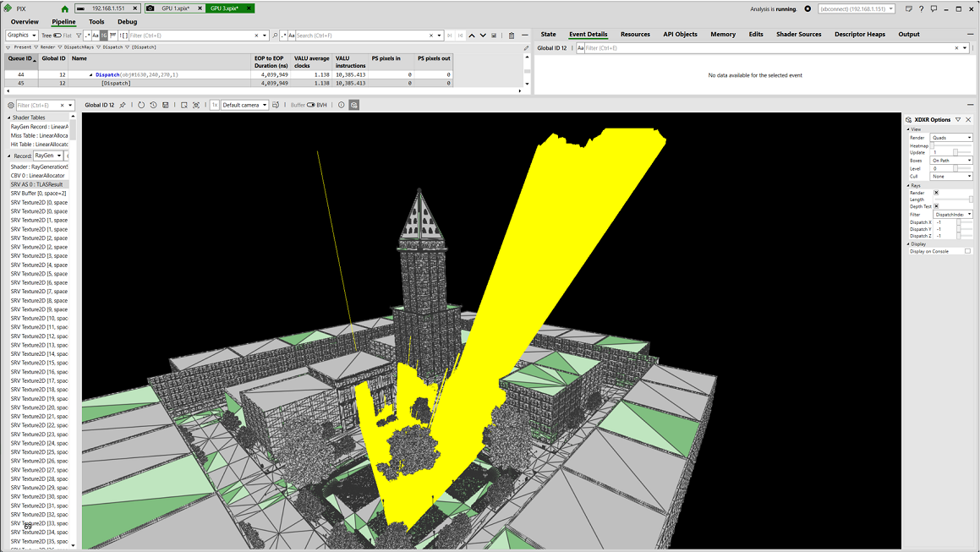Viewport: 980px width, 552px height.
Task: Go to previous search result arrow
Action: point(472,36)
